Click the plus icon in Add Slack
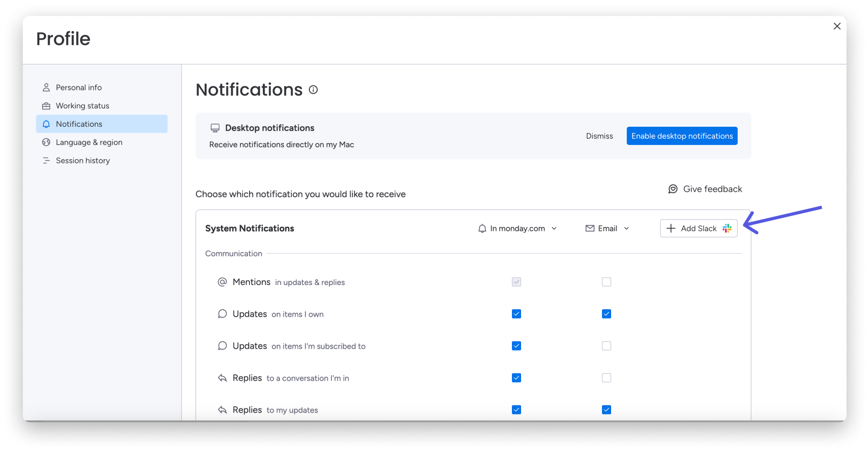Screen dimensions: 868x452 tap(671, 228)
